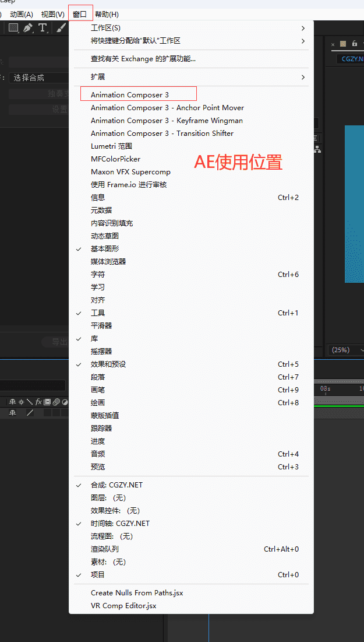
Task: Click the collapse transformations sun icon
Action: (22, 402)
